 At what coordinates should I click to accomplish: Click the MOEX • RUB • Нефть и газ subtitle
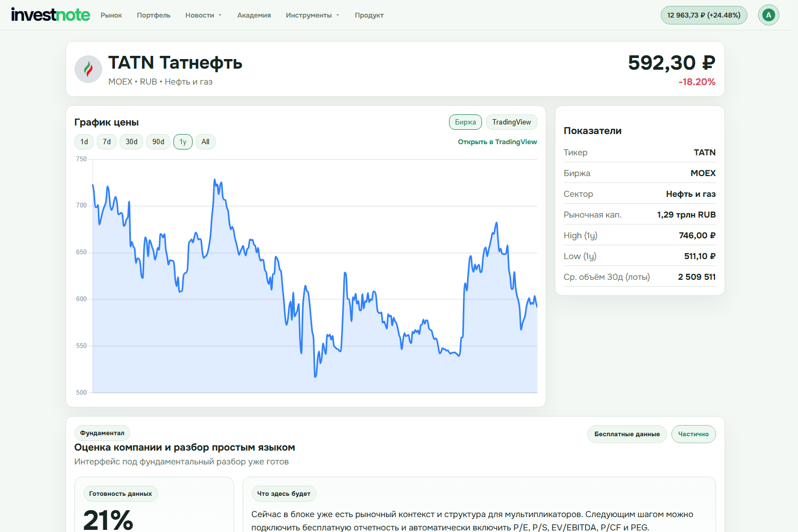pos(160,82)
